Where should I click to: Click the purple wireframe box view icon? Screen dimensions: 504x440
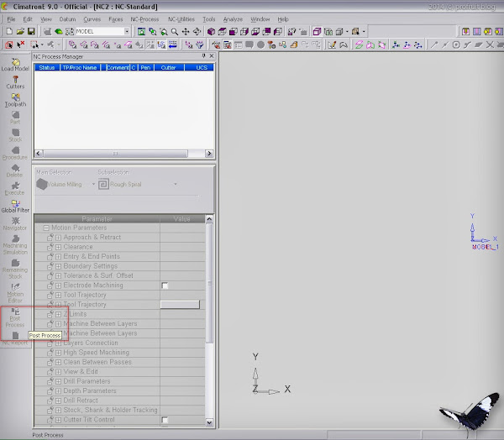point(317,32)
